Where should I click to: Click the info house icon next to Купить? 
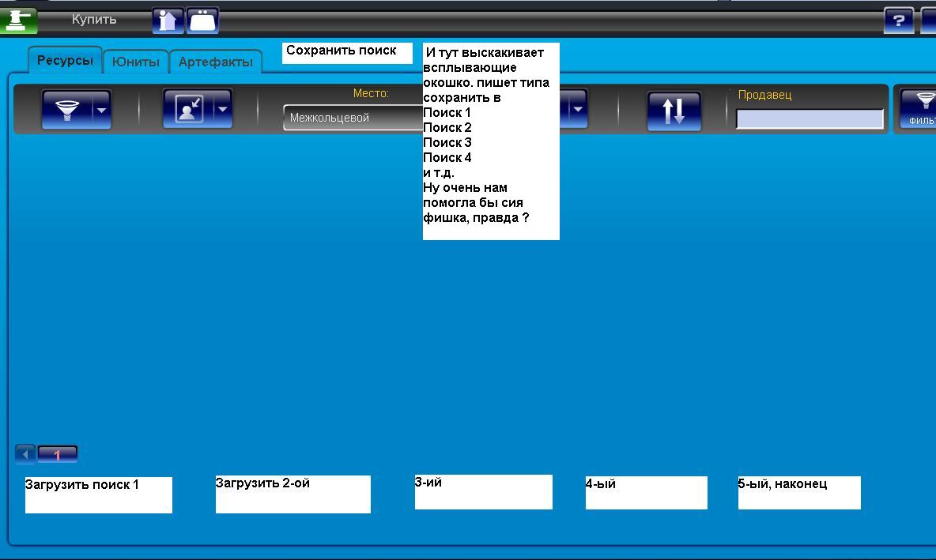click(167, 21)
